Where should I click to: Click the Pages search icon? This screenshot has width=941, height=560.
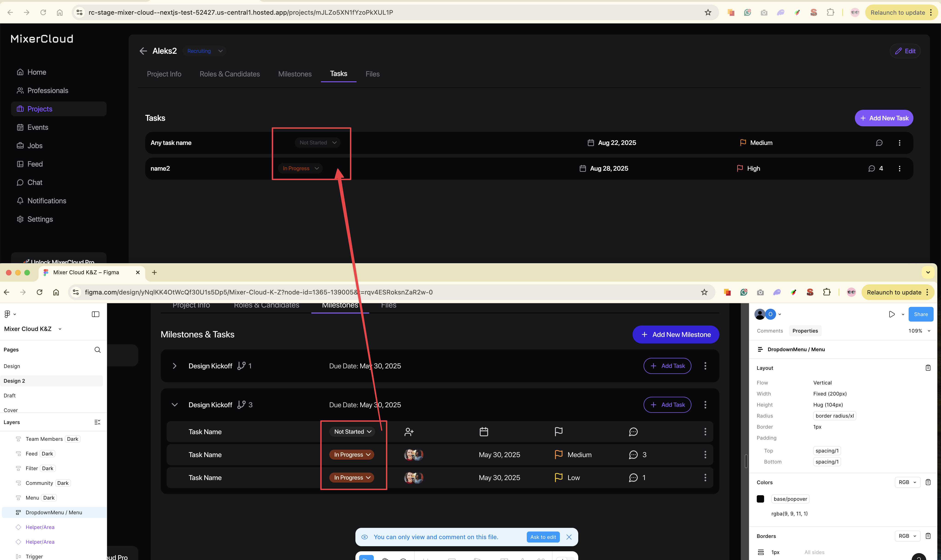coord(97,350)
